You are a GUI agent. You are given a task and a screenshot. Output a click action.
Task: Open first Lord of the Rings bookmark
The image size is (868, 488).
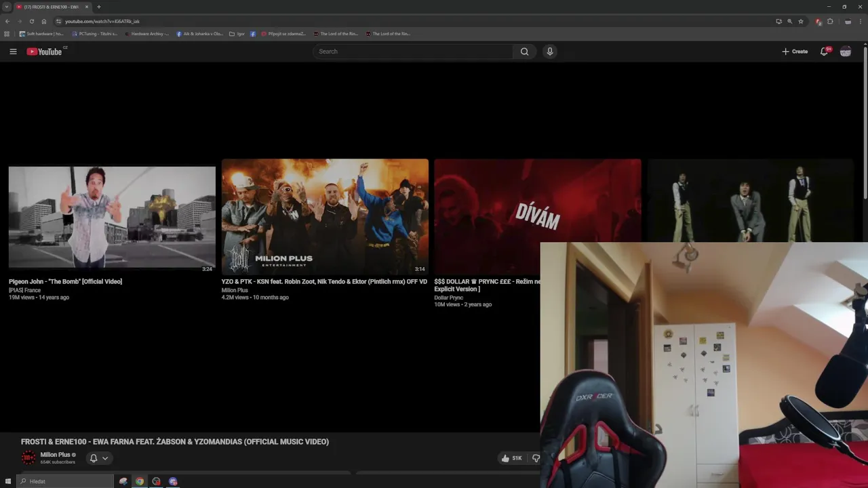336,34
